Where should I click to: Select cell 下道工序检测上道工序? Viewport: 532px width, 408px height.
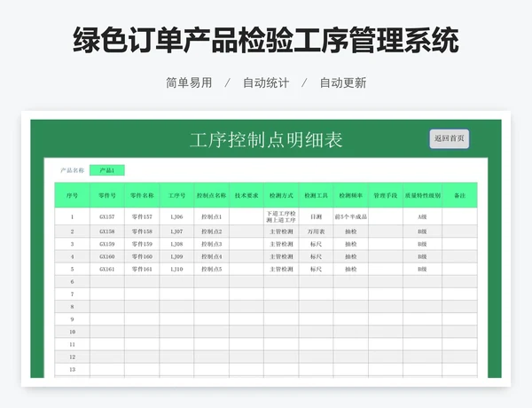281,216
